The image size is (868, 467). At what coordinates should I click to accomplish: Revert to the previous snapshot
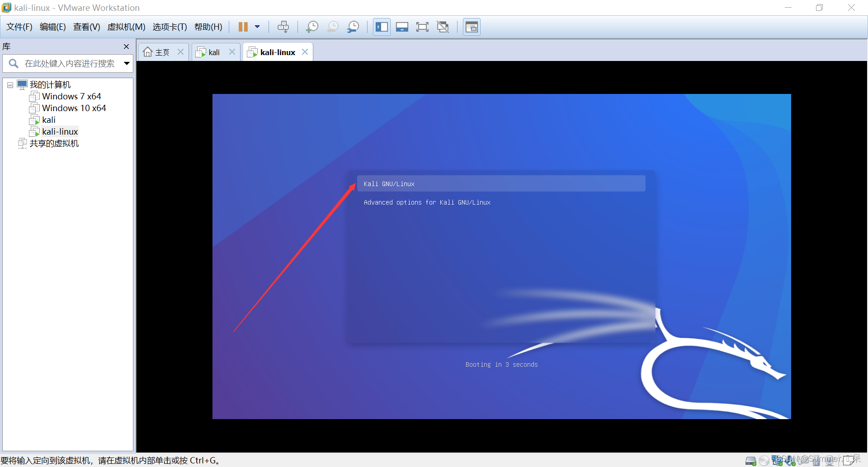click(x=333, y=27)
